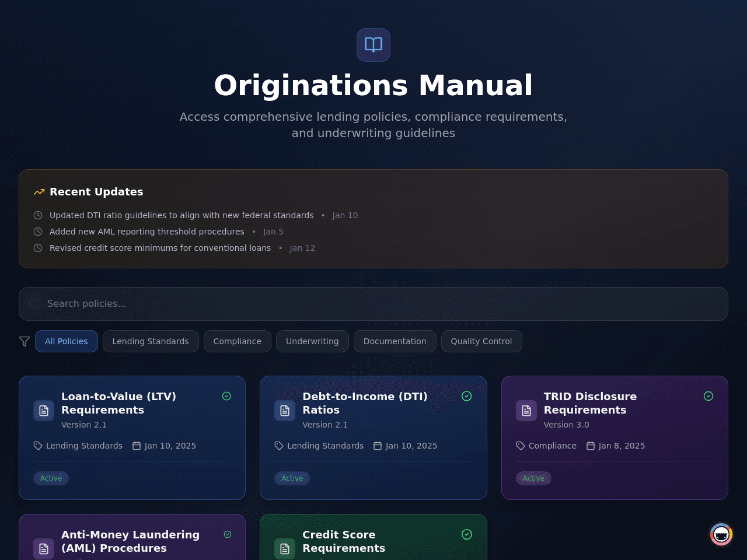Click the document icon on the Anti-Money Laundering card
747x560 pixels.
pos(44,549)
